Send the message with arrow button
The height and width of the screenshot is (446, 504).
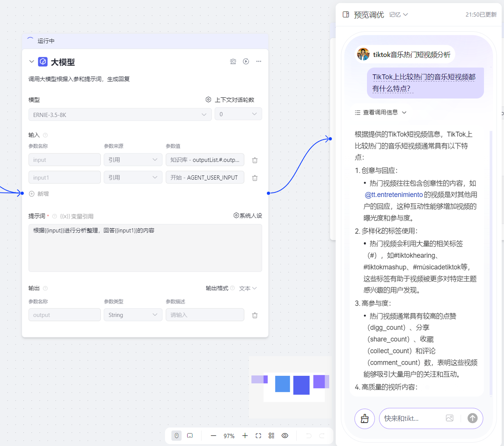pyautogui.click(x=472, y=418)
